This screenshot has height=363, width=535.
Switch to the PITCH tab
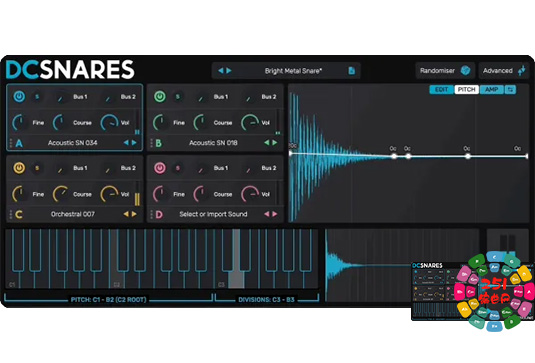[x=466, y=89]
